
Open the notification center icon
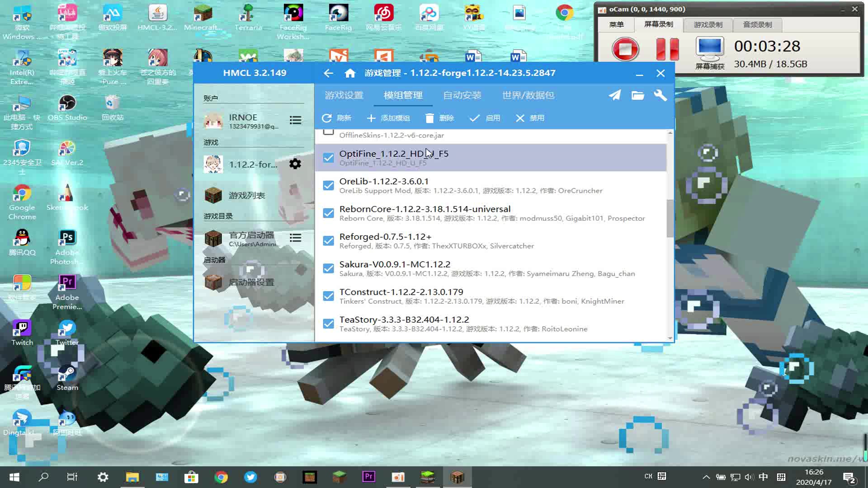coord(849,477)
